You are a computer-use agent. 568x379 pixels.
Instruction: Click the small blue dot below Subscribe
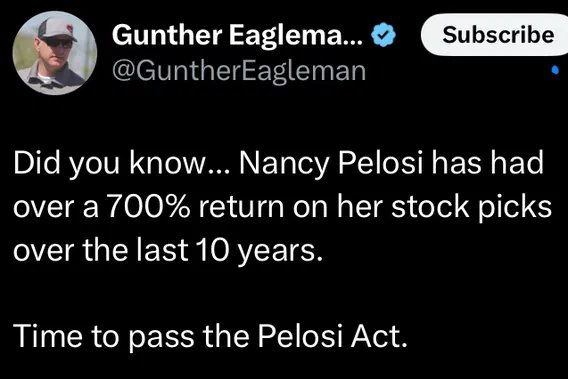[555, 70]
